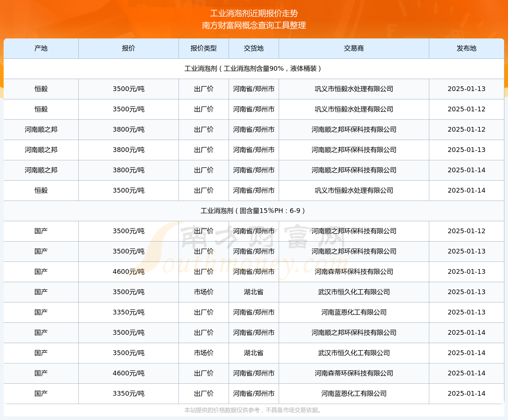Screen dimensions: 508x420
Task: Click the 报价 column header
Action: pyautogui.click(x=128, y=48)
